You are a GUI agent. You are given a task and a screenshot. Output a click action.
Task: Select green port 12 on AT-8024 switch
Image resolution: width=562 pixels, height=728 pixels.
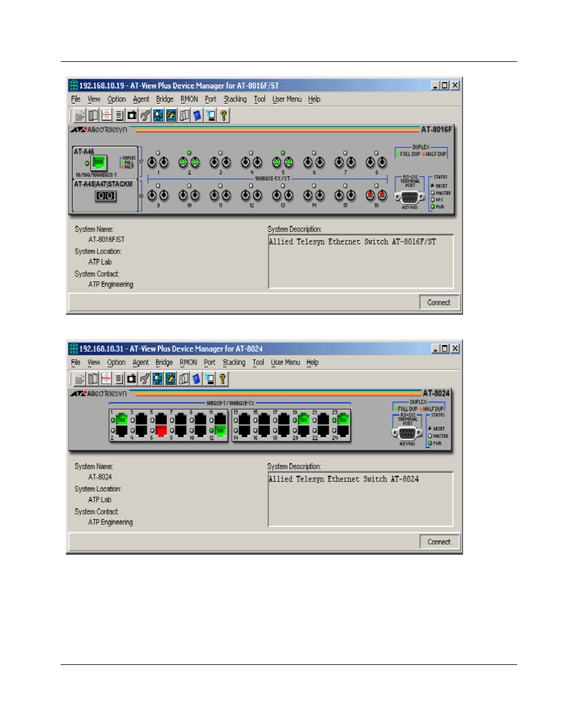[220, 431]
